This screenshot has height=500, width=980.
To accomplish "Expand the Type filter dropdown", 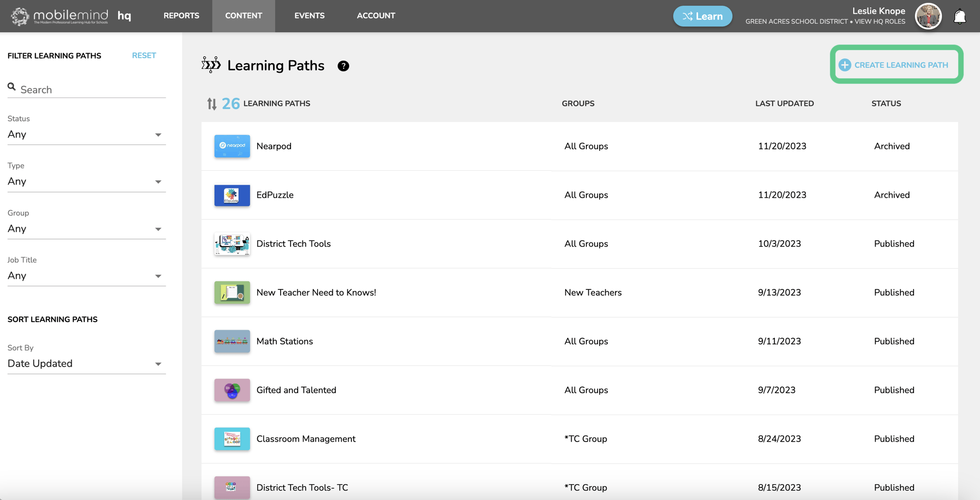I will pyautogui.click(x=86, y=182).
